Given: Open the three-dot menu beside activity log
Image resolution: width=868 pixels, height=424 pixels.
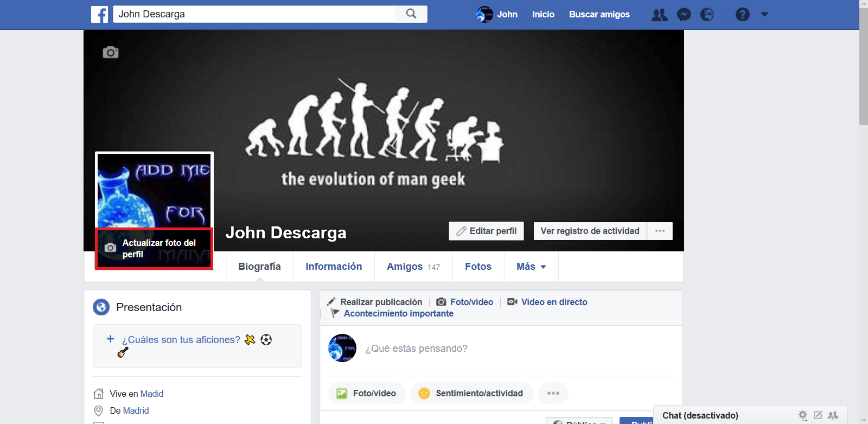Looking at the screenshot, I should (x=660, y=231).
